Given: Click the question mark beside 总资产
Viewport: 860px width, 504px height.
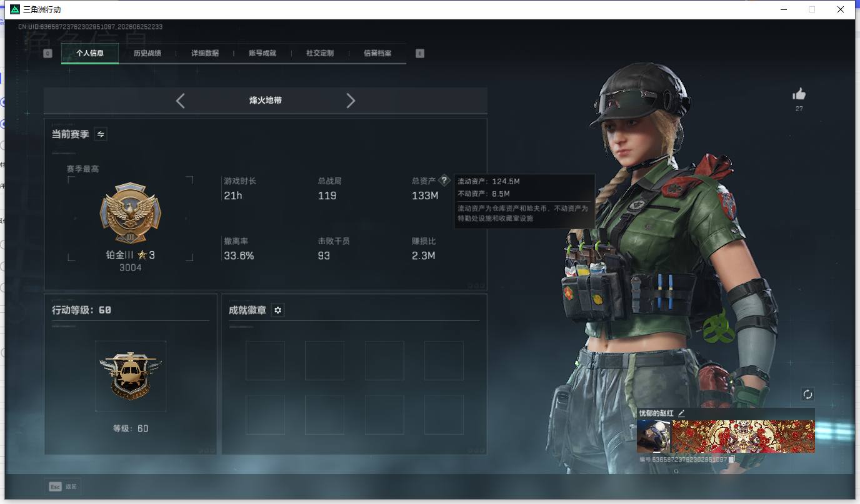Looking at the screenshot, I should [444, 180].
